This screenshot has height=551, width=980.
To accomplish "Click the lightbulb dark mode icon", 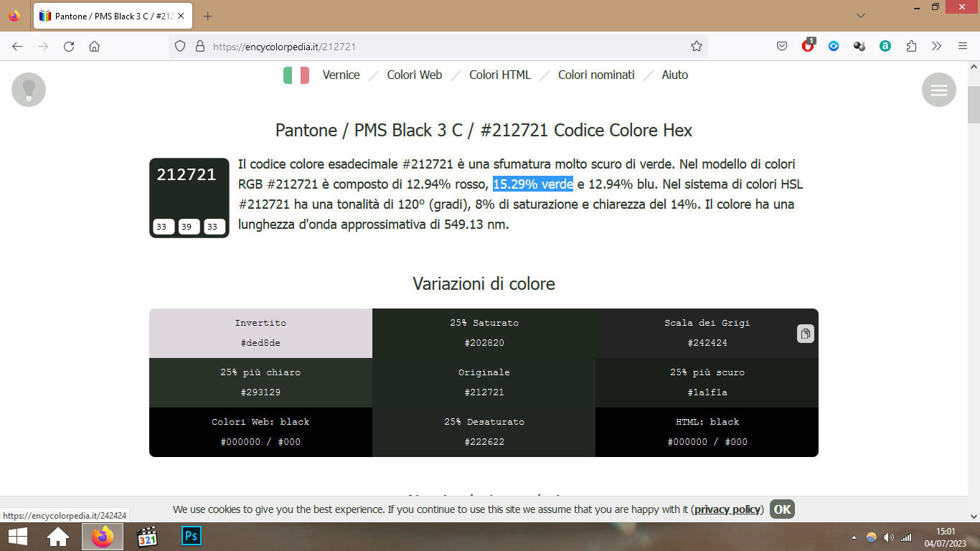I will 29,90.
